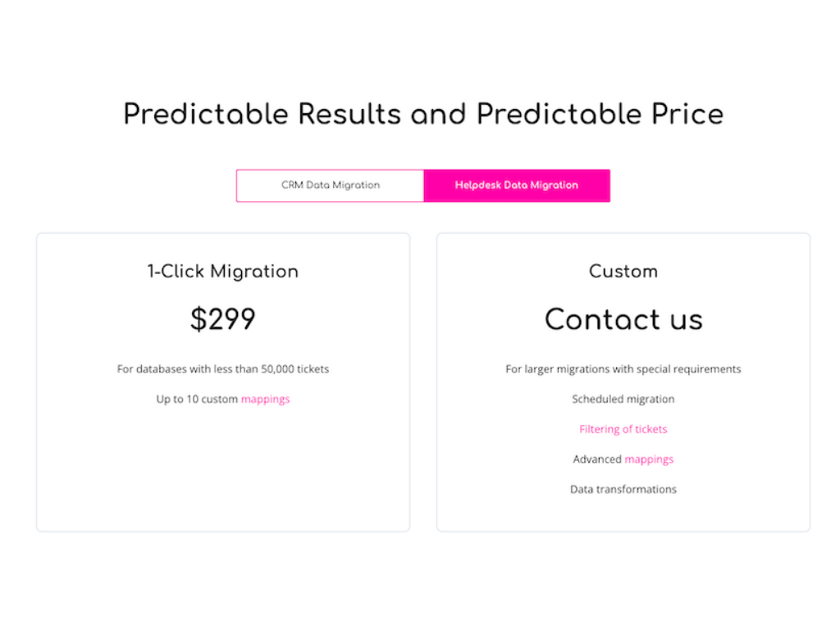Click the Data transformations feature

click(623, 490)
